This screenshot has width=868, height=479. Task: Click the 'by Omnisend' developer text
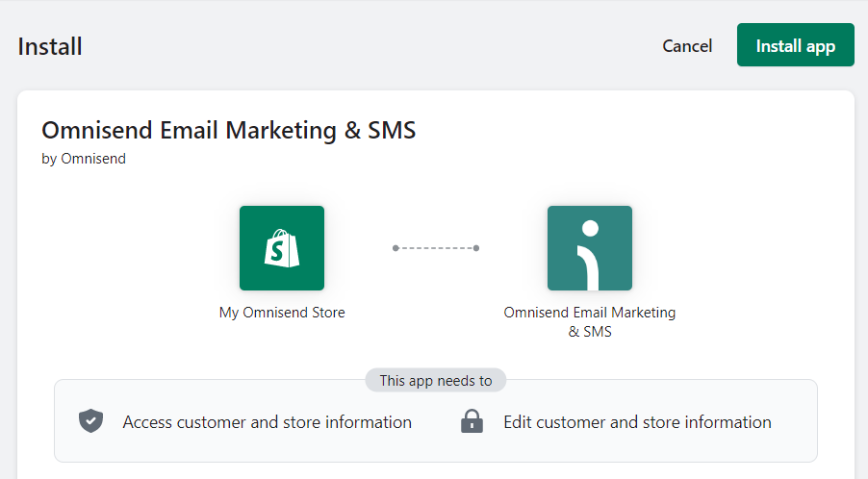click(84, 159)
